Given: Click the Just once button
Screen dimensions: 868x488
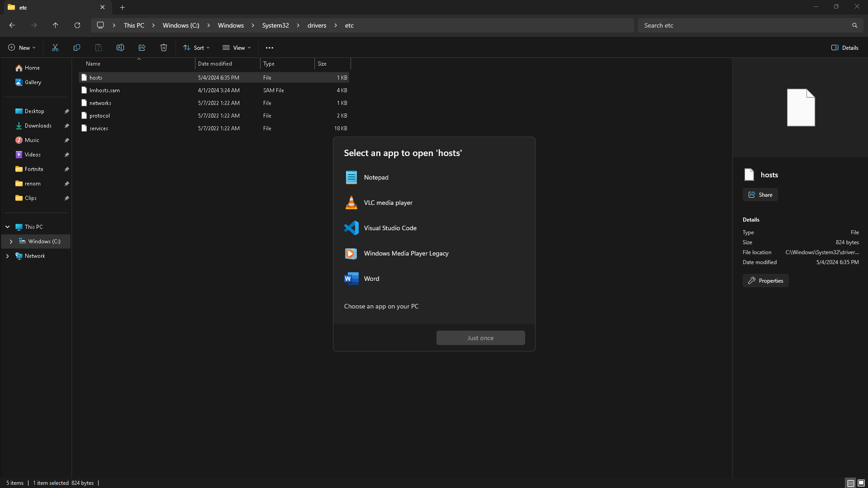Looking at the screenshot, I should [x=480, y=338].
